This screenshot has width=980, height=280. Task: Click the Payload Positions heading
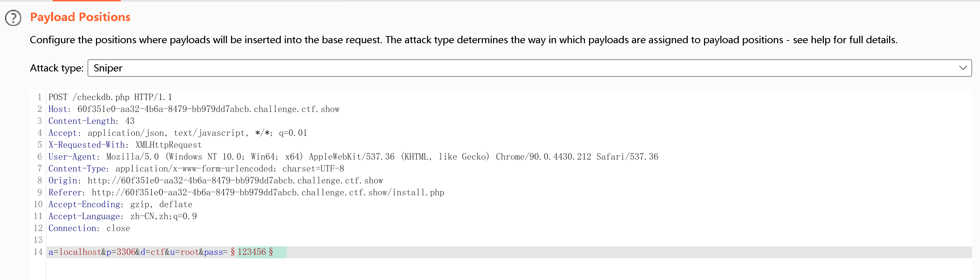coord(80,17)
